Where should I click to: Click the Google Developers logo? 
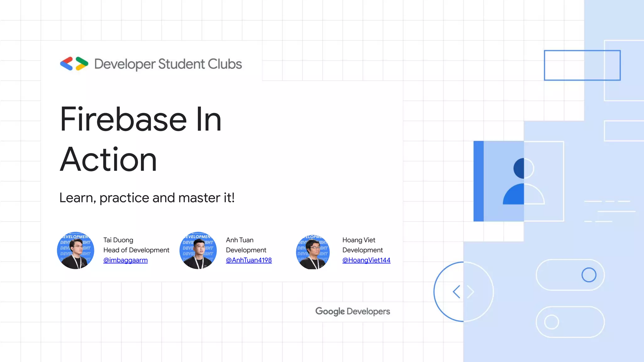coord(353,311)
